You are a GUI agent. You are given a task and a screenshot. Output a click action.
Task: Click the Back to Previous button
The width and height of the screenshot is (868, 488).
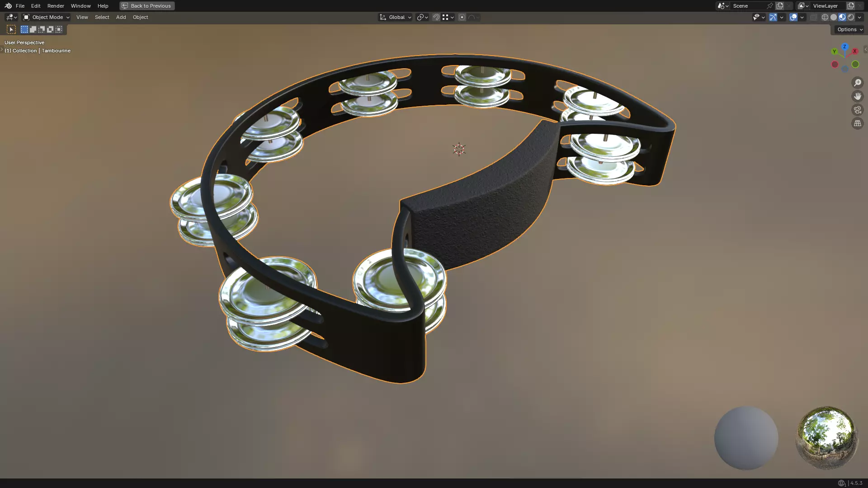coord(147,6)
